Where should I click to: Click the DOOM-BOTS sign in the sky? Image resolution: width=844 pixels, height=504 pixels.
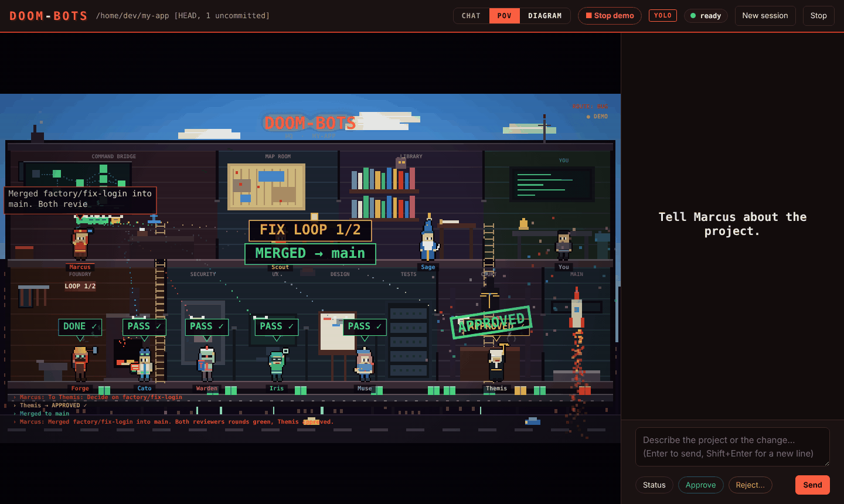pos(310,123)
